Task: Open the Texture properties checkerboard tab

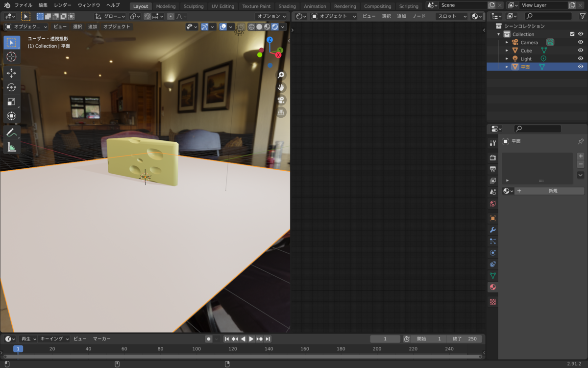Action: pyautogui.click(x=493, y=302)
